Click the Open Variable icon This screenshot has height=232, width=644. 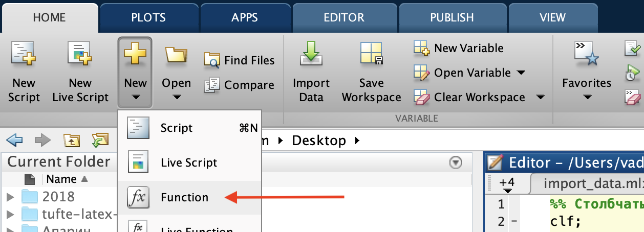(x=421, y=73)
